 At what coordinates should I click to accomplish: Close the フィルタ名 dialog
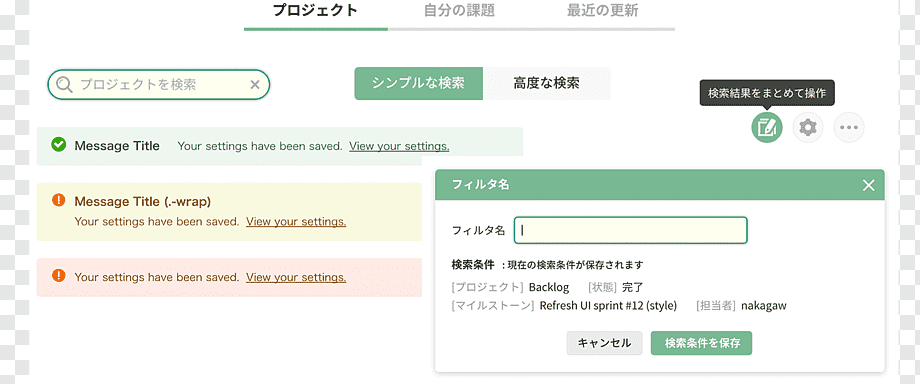868,186
